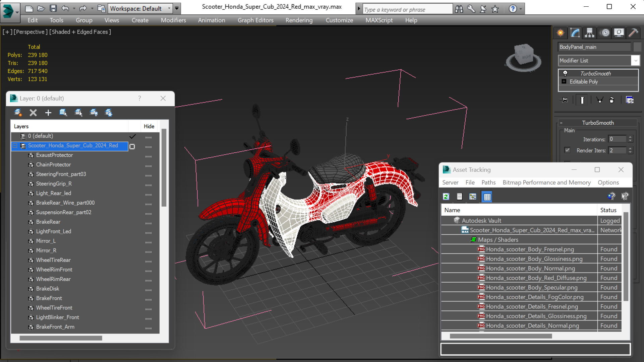Click the Redo arrow icon

(83, 8)
